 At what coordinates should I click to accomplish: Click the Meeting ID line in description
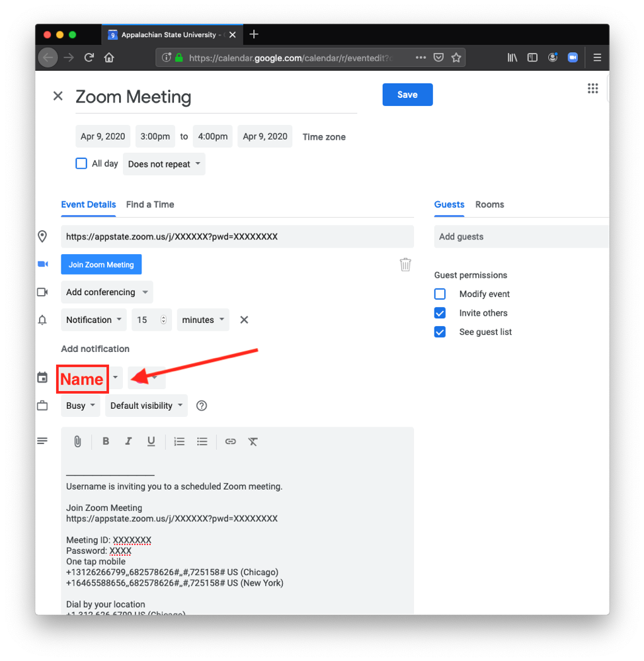(108, 540)
